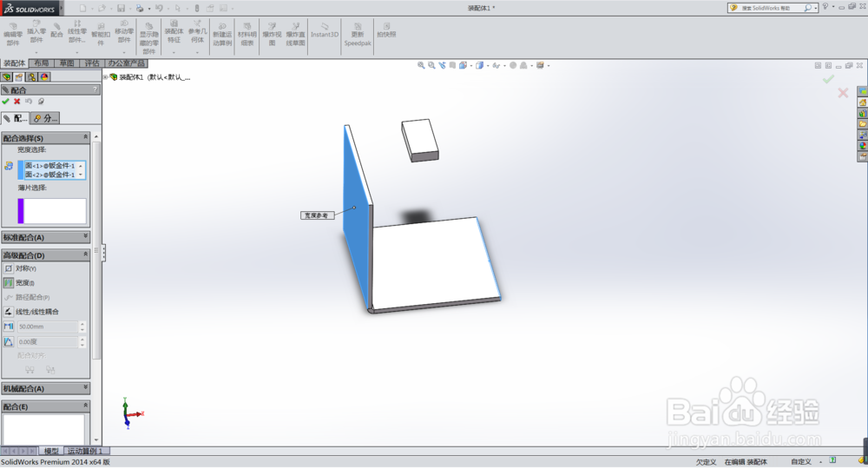This screenshot has width=868, height=469.
Task: Cancel mate with red X in panel
Action: pyautogui.click(x=17, y=102)
